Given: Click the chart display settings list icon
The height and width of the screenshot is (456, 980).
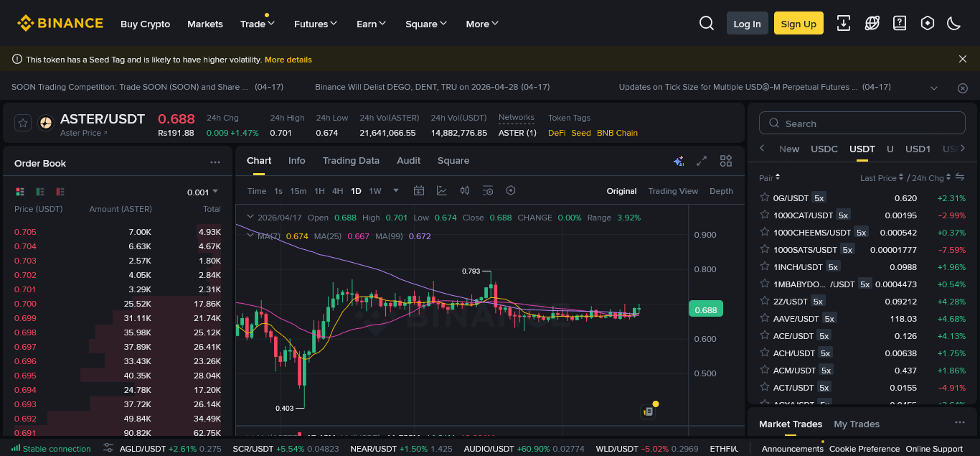Looking at the screenshot, I should (488, 190).
